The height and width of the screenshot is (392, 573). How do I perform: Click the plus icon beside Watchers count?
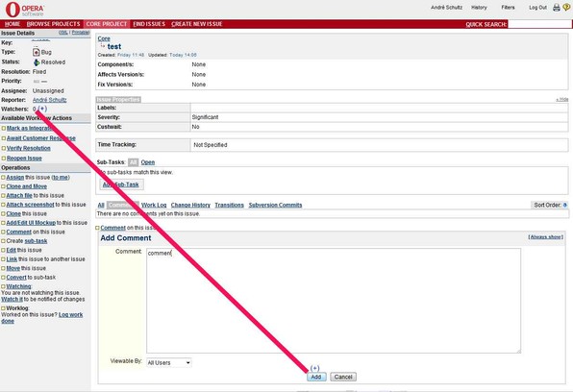42,109
